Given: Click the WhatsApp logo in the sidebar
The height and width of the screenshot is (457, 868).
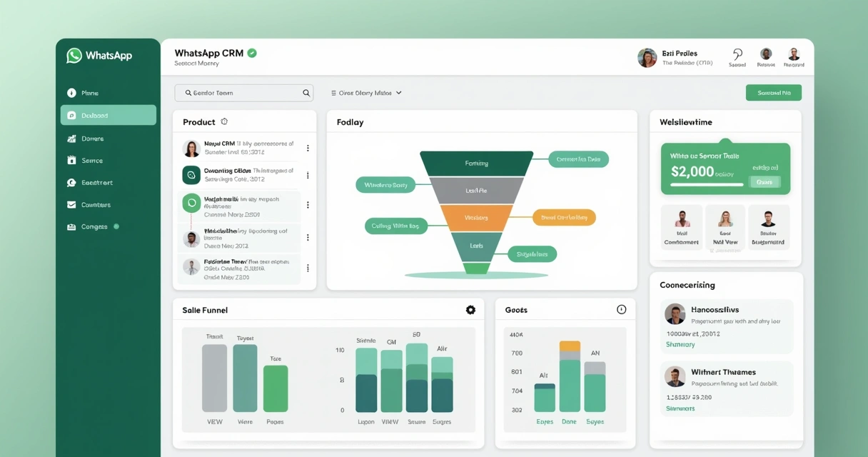Looking at the screenshot, I should (x=74, y=56).
